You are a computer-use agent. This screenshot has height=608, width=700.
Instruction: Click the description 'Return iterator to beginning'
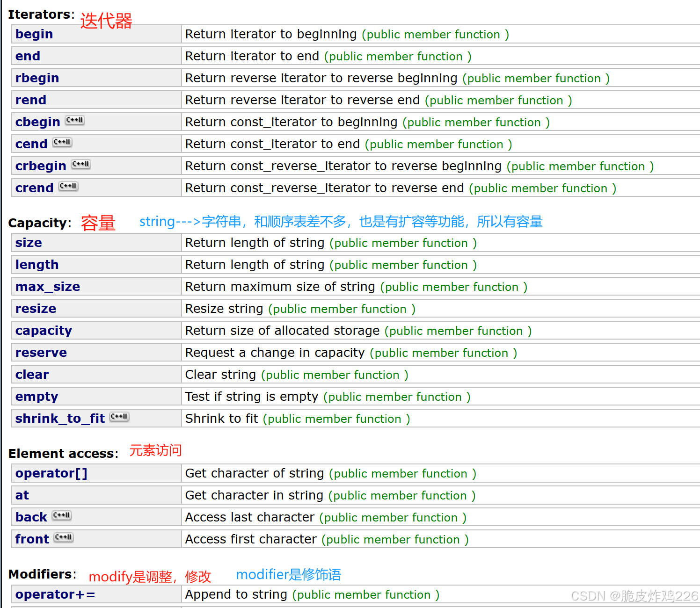pos(271,34)
